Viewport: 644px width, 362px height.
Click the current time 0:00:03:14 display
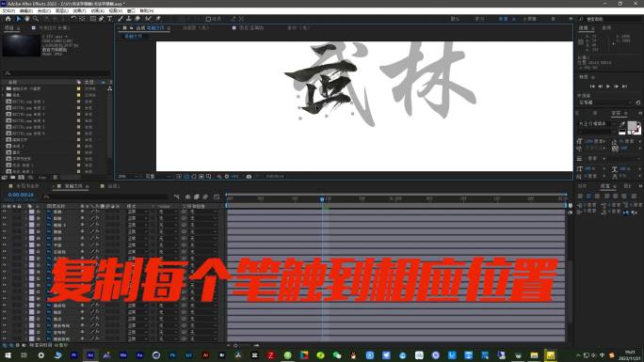(21, 195)
